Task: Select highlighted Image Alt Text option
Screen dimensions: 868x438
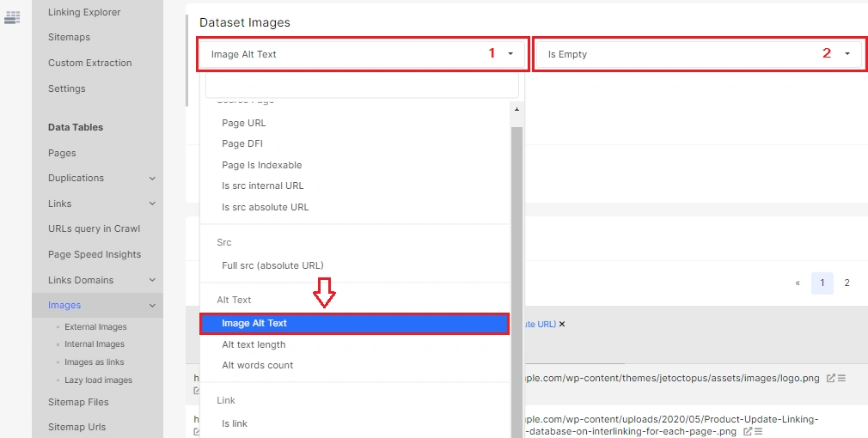Action: [354, 324]
